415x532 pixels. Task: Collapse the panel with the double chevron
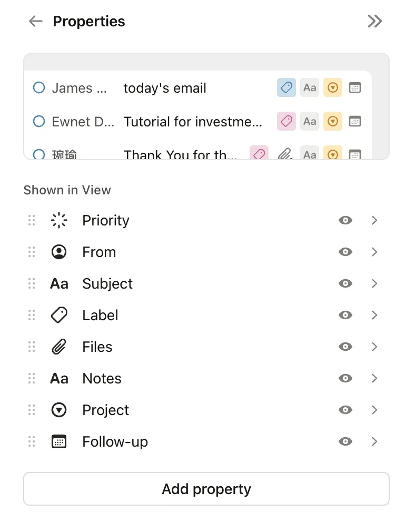(x=375, y=21)
